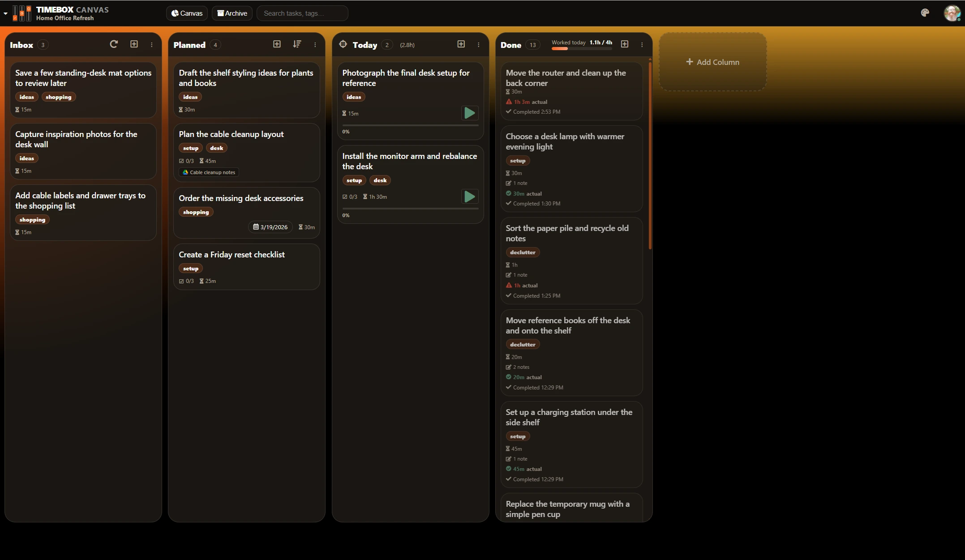The image size is (965, 560).
Task: Start timer for Photograph the final desk setup
Action: point(469,113)
